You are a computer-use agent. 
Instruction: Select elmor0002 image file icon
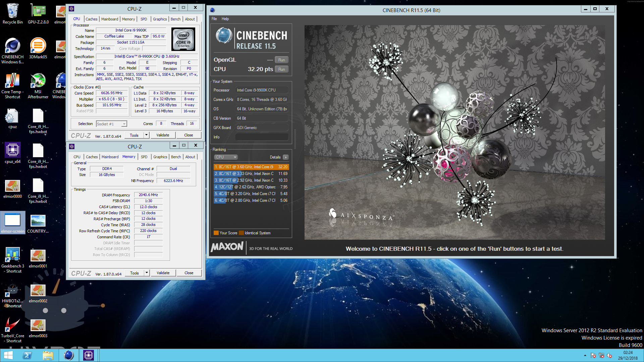38,293
